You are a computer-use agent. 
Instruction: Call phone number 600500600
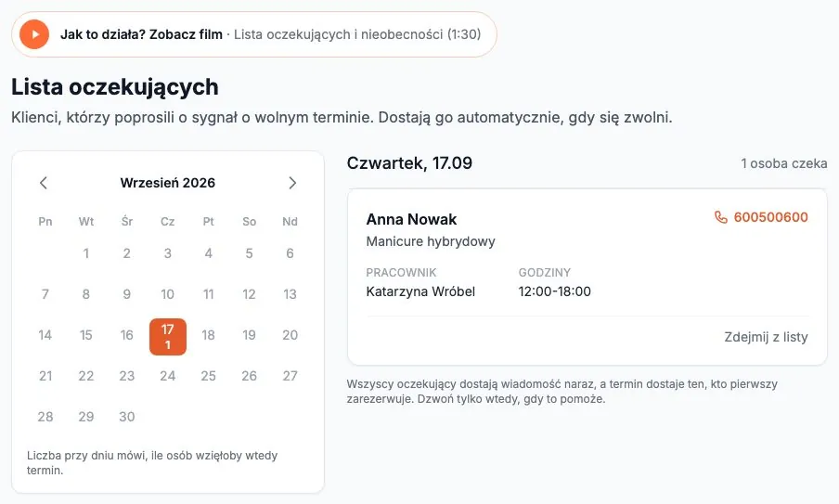tap(770, 217)
